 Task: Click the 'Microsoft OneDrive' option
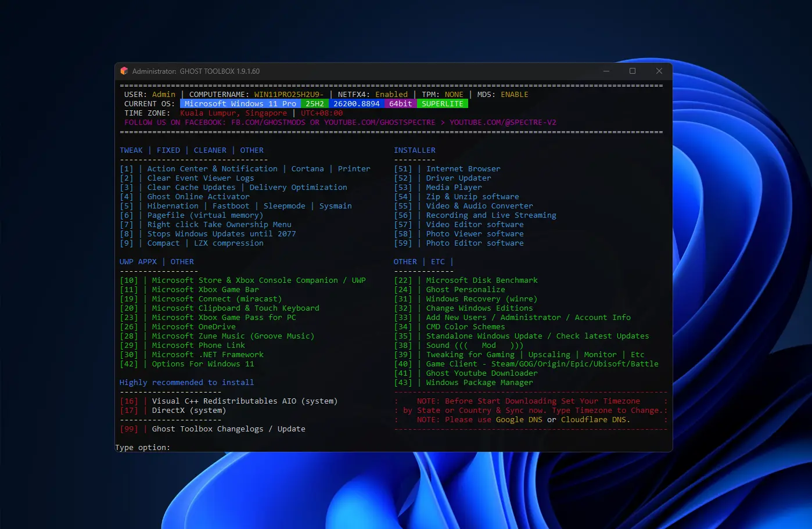(194, 327)
